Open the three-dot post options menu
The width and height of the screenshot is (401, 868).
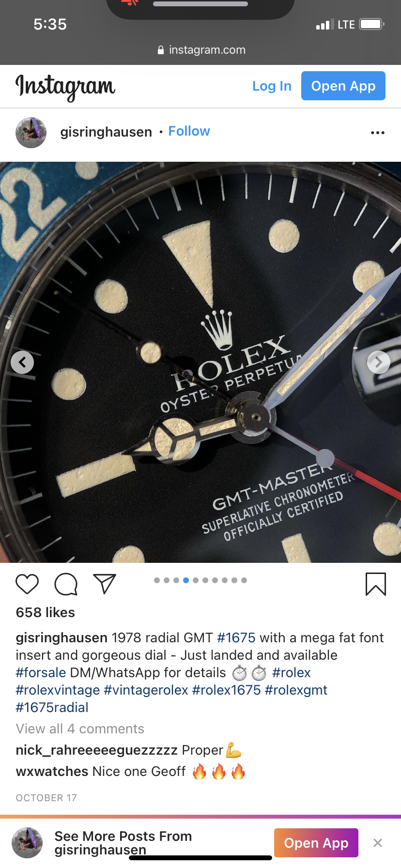(377, 133)
